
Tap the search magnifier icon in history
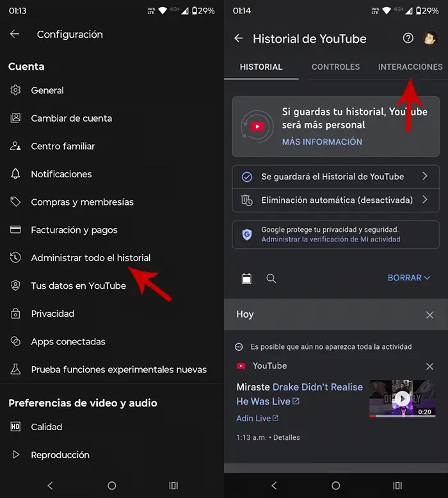coord(271,278)
